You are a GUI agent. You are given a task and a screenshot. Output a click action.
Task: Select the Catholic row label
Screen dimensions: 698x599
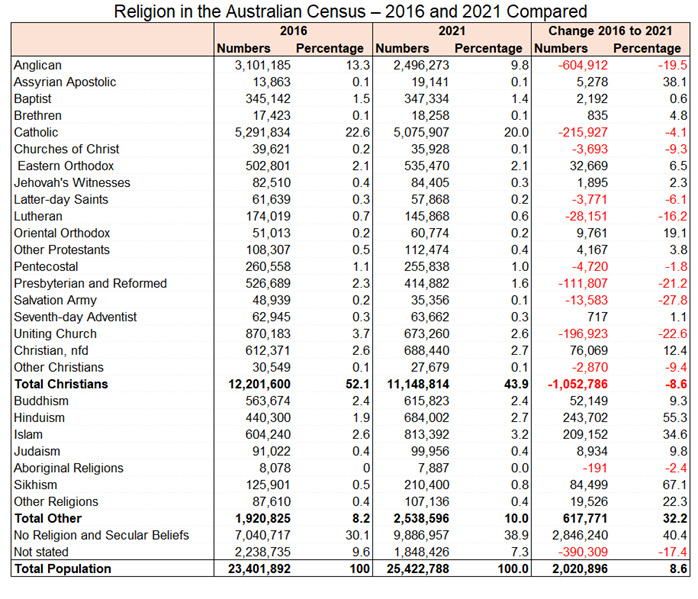point(36,133)
